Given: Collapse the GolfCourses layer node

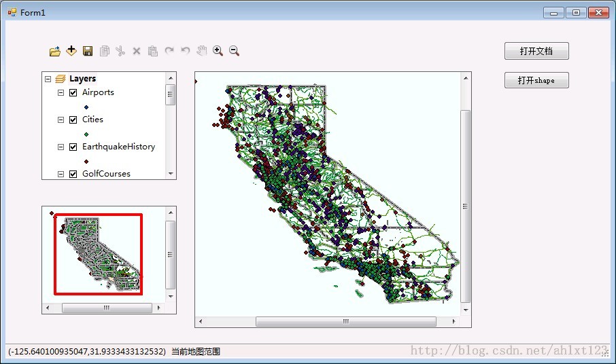Looking at the screenshot, I should [x=61, y=174].
